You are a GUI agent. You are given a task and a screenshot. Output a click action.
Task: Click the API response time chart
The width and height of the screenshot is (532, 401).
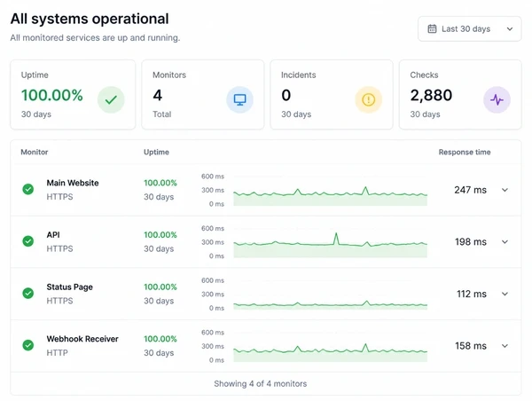330,245
